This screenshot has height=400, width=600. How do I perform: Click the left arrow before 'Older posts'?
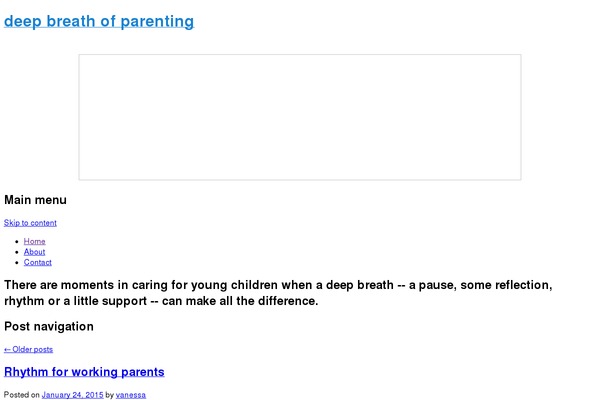tap(8, 349)
